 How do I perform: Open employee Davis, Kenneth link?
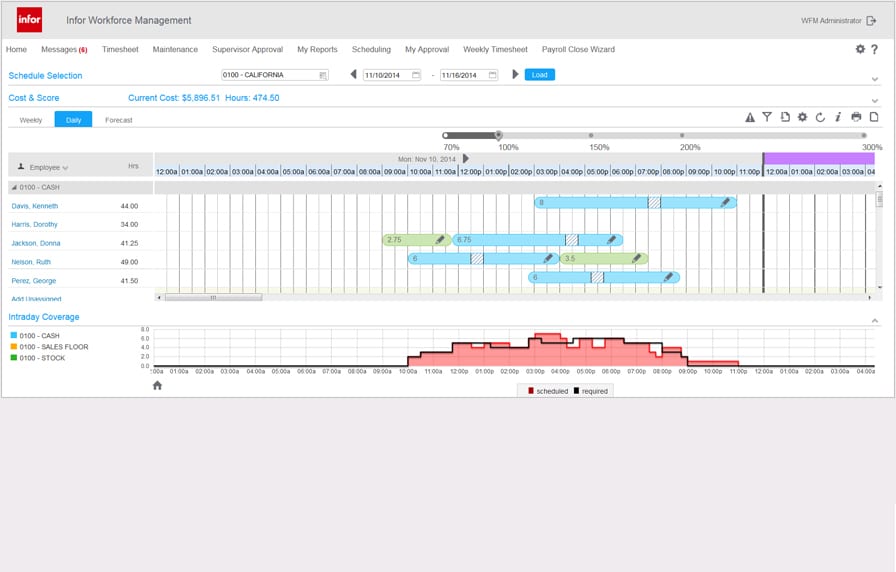point(35,206)
